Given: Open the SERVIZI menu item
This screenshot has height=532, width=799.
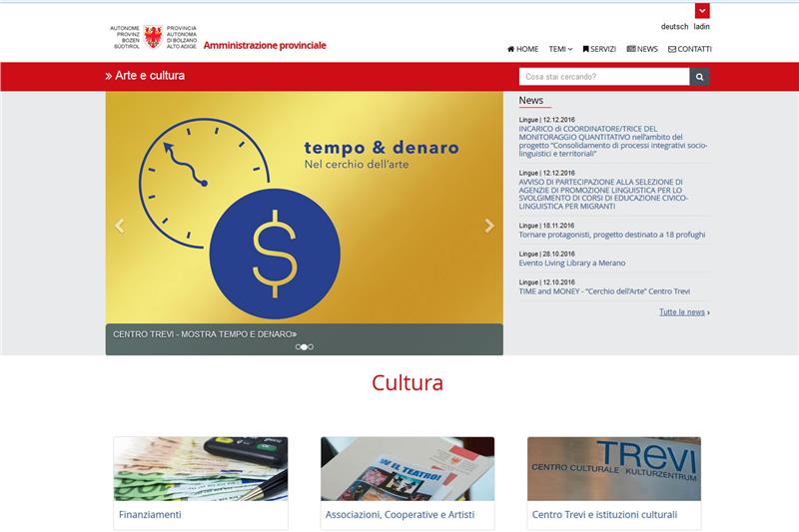Looking at the screenshot, I should point(599,49).
